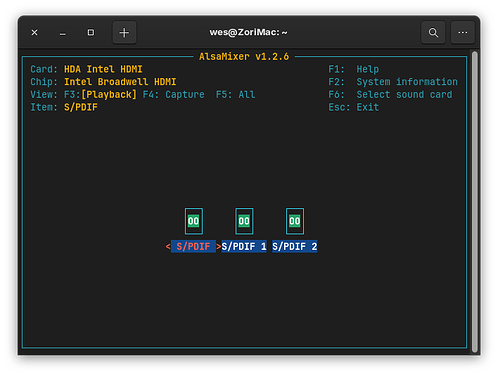Image resolution: width=498 pixels, height=375 pixels.
Task: Open a new terminal tab with plus button
Action: click(x=124, y=33)
